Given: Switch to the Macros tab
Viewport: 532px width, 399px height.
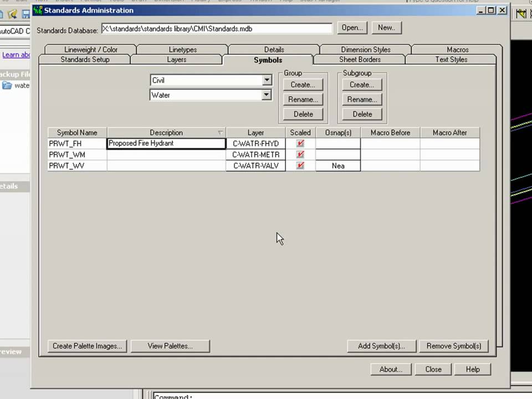Looking at the screenshot, I should (457, 49).
